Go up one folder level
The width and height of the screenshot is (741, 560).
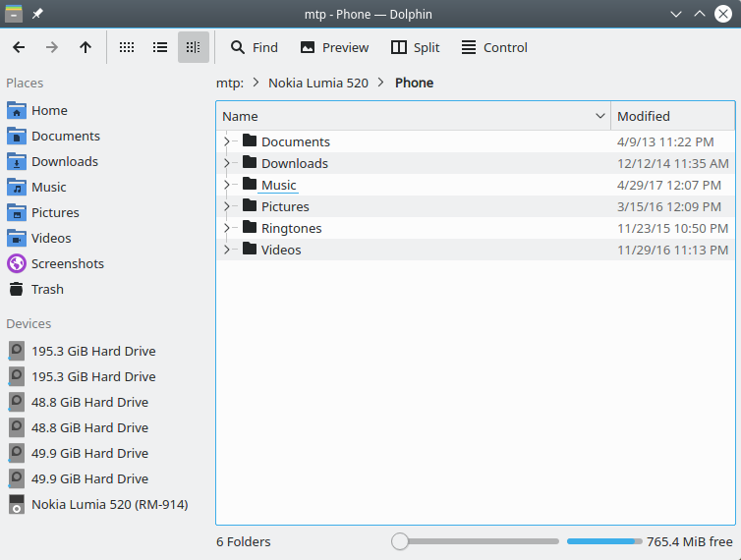pos(85,47)
